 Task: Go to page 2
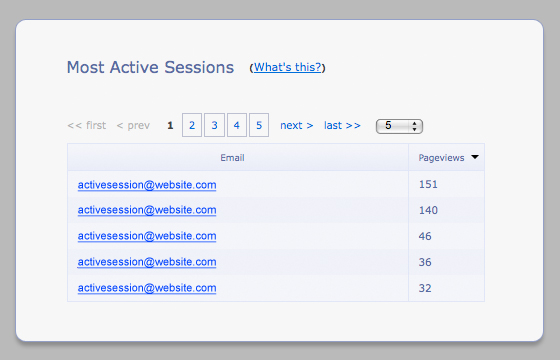coord(192,125)
